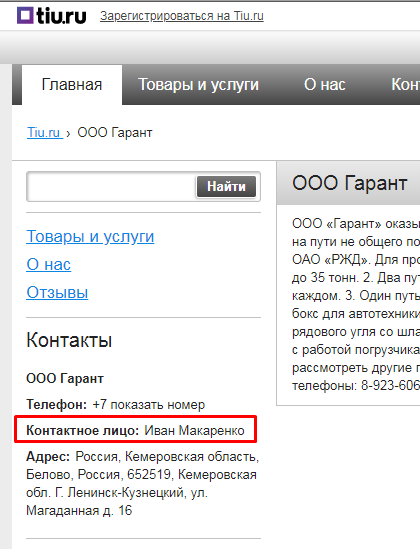Open the cut-off 'Кон…' tab in the navigation bar
Image resolution: width=420 pixels, height=549 pixels.
point(405,84)
